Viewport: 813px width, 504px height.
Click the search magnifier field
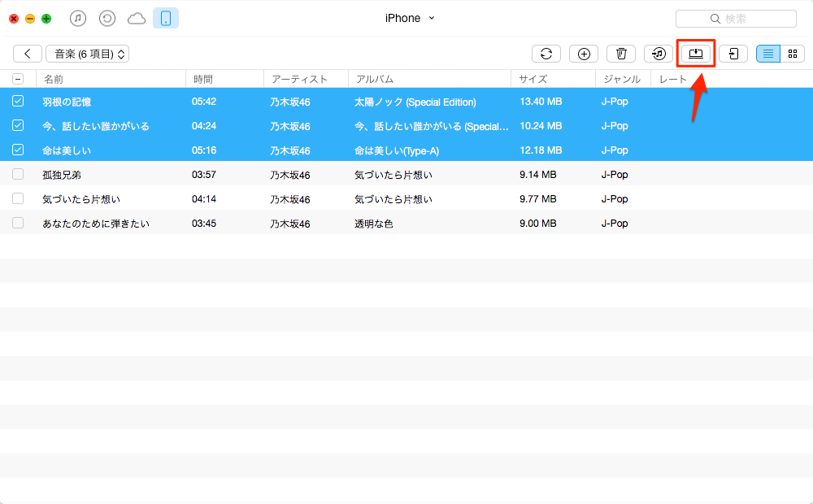click(x=736, y=19)
